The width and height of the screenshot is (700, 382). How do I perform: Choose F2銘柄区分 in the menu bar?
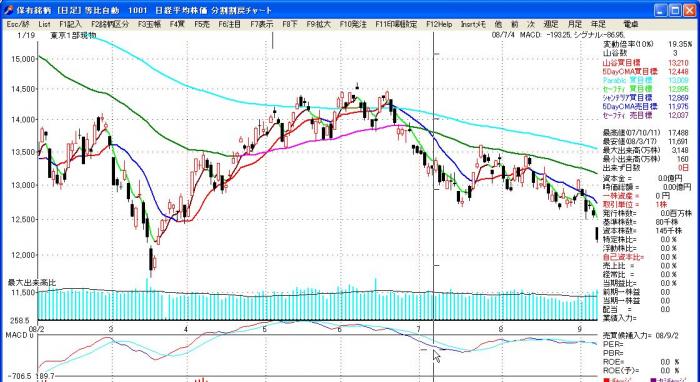coord(110,25)
